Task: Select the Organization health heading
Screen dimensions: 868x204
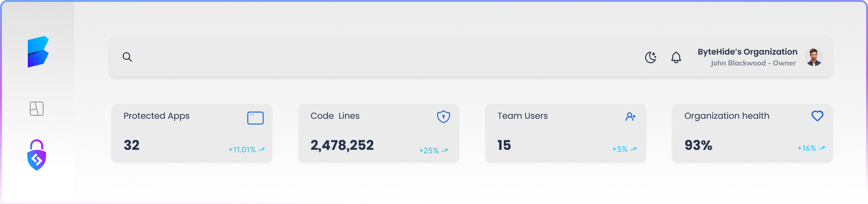Action: [x=727, y=116]
